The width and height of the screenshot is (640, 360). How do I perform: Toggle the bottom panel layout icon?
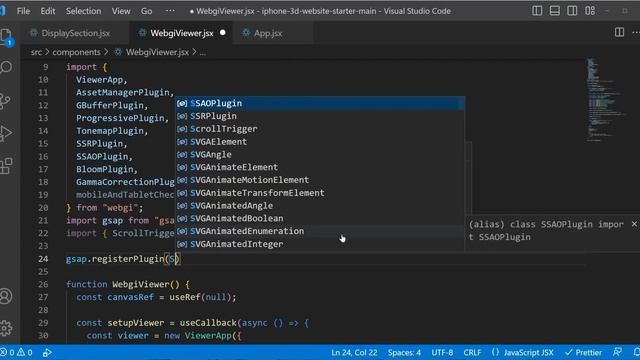pyautogui.click(x=554, y=11)
